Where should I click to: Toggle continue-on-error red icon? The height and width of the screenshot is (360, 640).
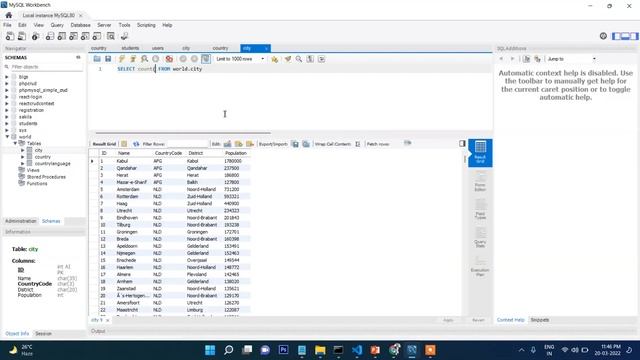[x=169, y=59]
